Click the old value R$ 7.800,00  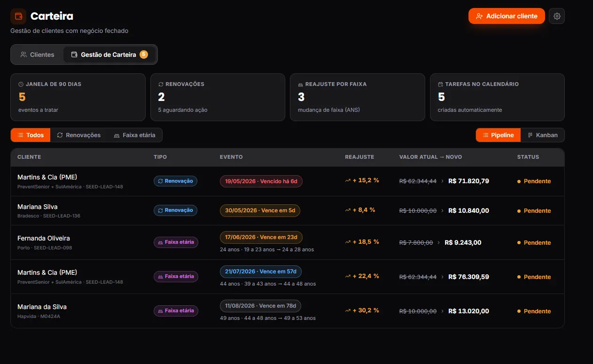pyautogui.click(x=416, y=243)
